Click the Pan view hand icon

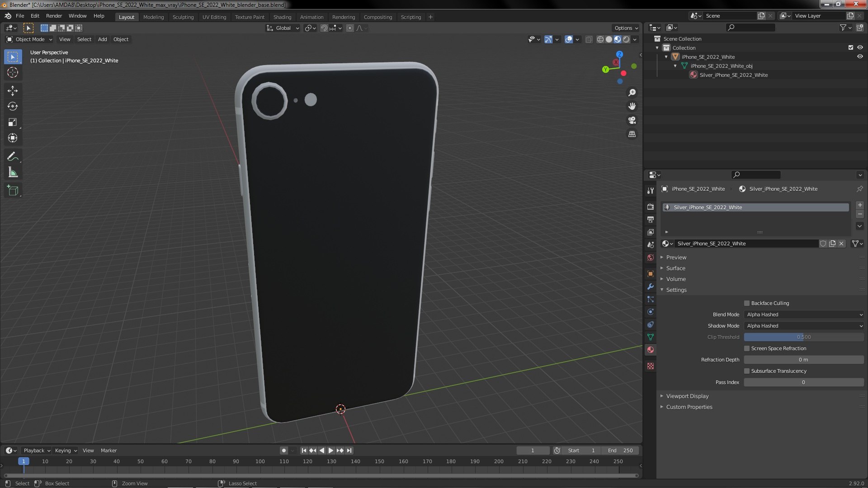coord(632,106)
